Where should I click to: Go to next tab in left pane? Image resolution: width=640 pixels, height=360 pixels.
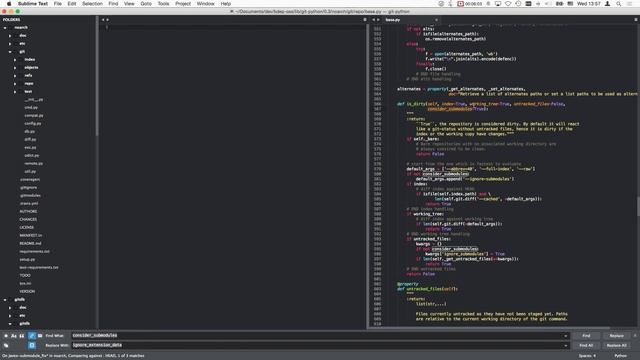[x=107, y=20]
